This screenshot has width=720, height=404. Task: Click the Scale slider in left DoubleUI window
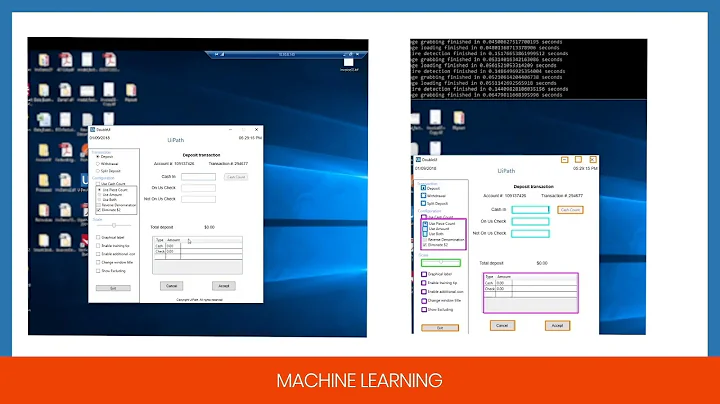point(114,225)
